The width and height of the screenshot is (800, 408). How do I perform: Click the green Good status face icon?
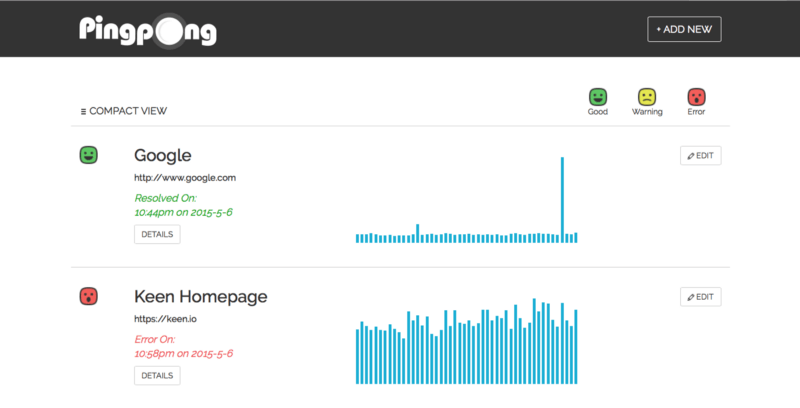597,97
